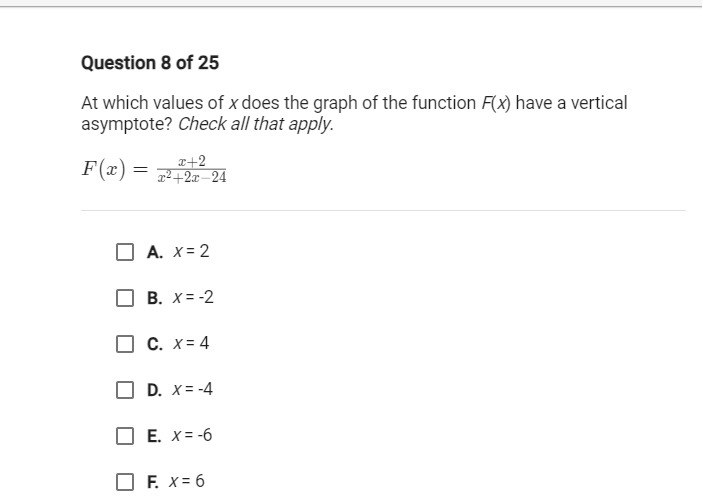702x502 pixels.
Task: Click the answer text x = -4
Action: (x=193, y=389)
